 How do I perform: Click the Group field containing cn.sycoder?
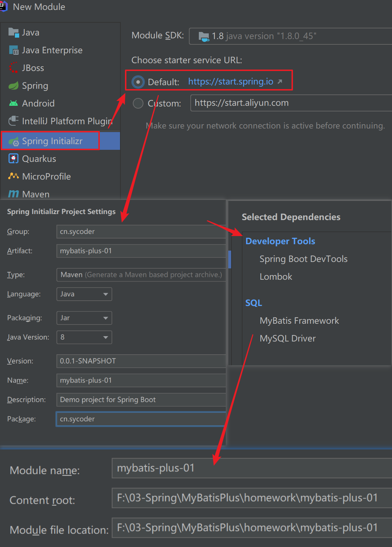pos(141,231)
